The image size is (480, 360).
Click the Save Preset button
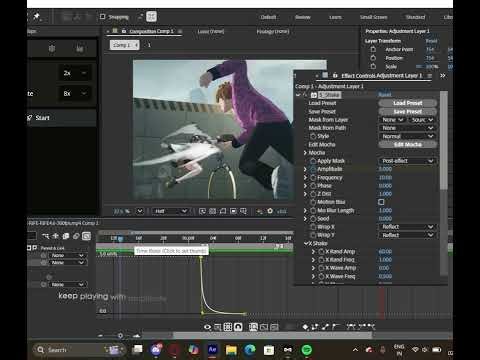coord(407,111)
